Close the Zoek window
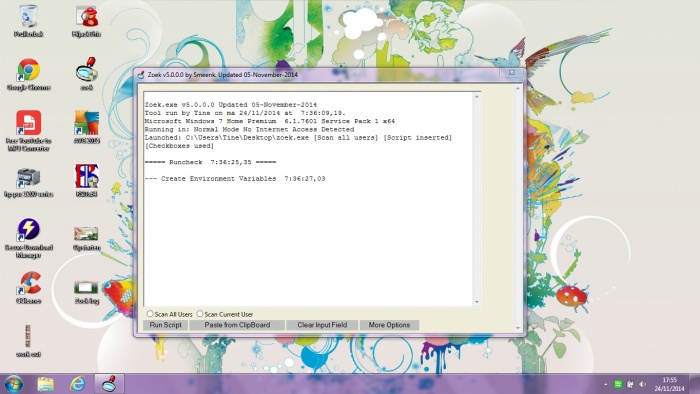The height and width of the screenshot is (394, 700). tap(512, 73)
